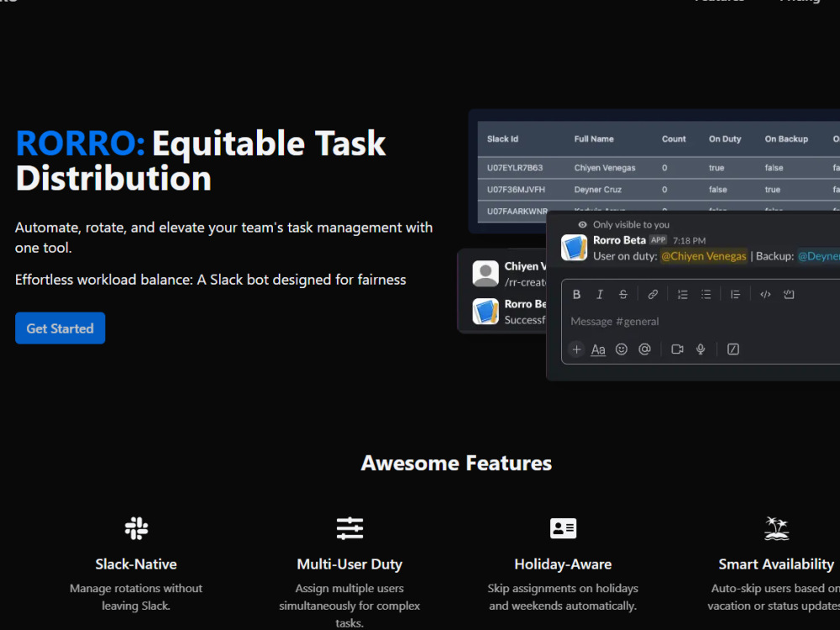Click the slash shortcuts icon
Image resolution: width=840 pixels, height=630 pixels.
(x=732, y=349)
